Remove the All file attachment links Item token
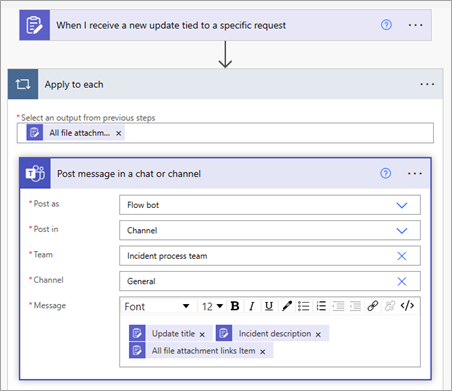 coord(263,352)
